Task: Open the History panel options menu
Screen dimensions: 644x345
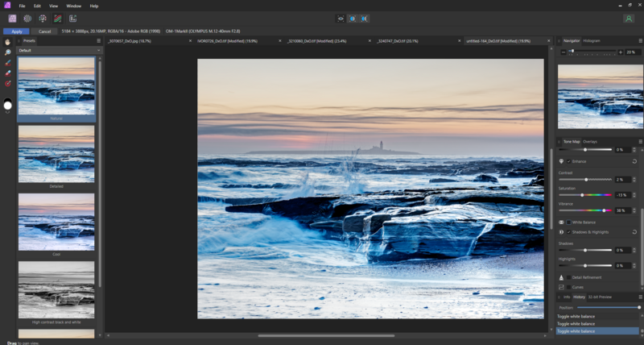Action: click(640, 297)
